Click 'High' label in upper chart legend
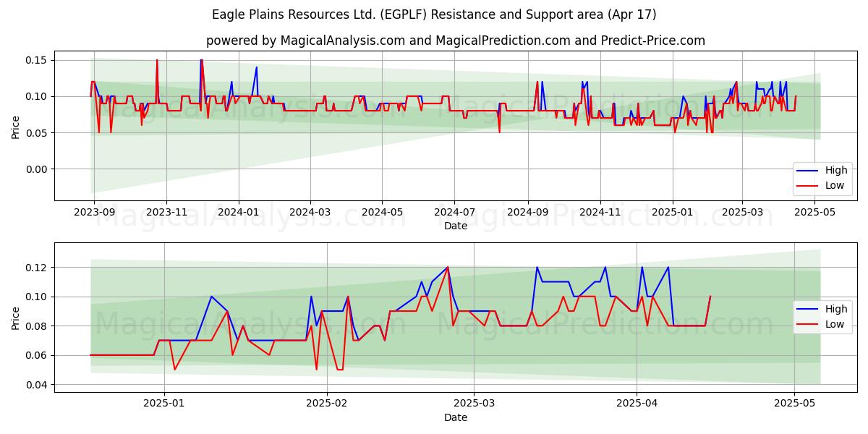Screen dimensions: 868x434 pyautogui.click(x=836, y=171)
